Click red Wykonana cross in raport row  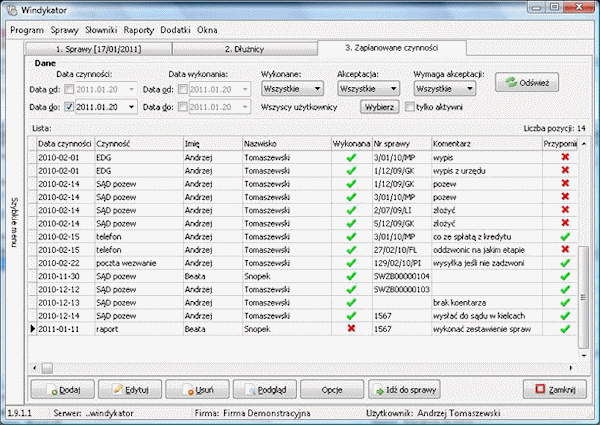[x=351, y=329]
